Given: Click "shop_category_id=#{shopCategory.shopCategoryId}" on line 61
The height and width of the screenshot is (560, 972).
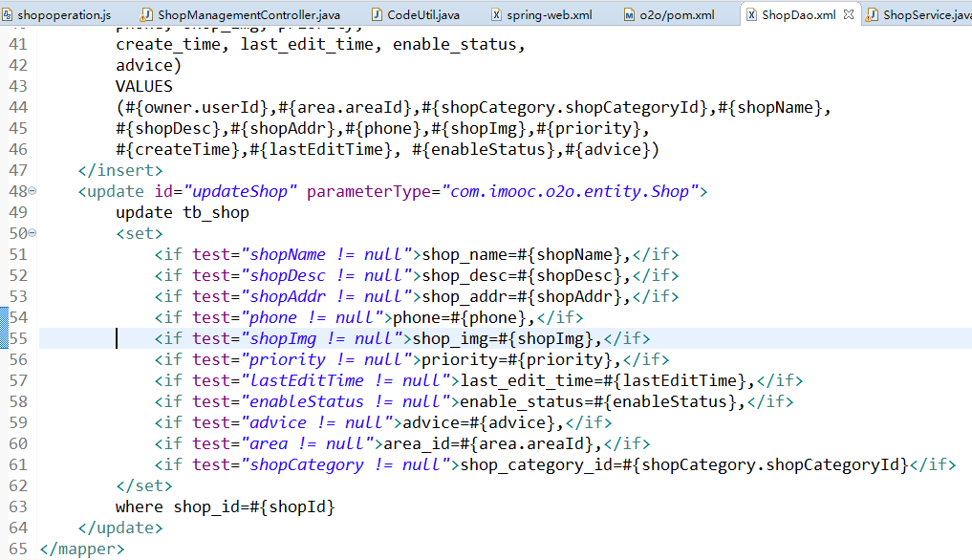Looking at the screenshot, I should [x=684, y=465].
